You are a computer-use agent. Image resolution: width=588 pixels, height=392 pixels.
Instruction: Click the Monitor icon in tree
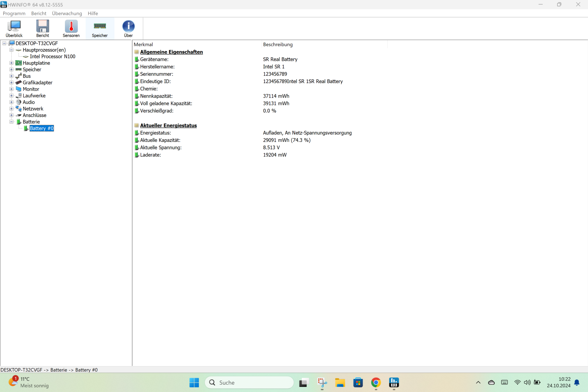tap(19, 89)
